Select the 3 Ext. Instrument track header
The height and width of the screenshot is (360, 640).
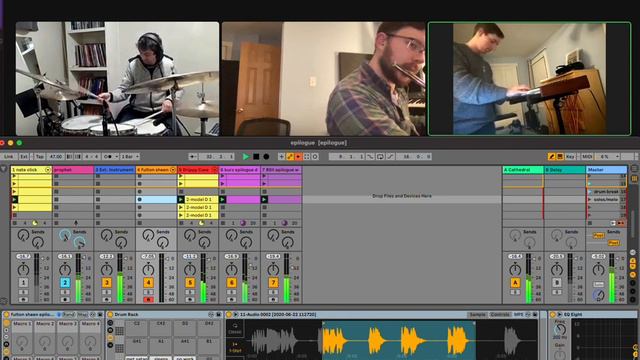click(115, 169)
